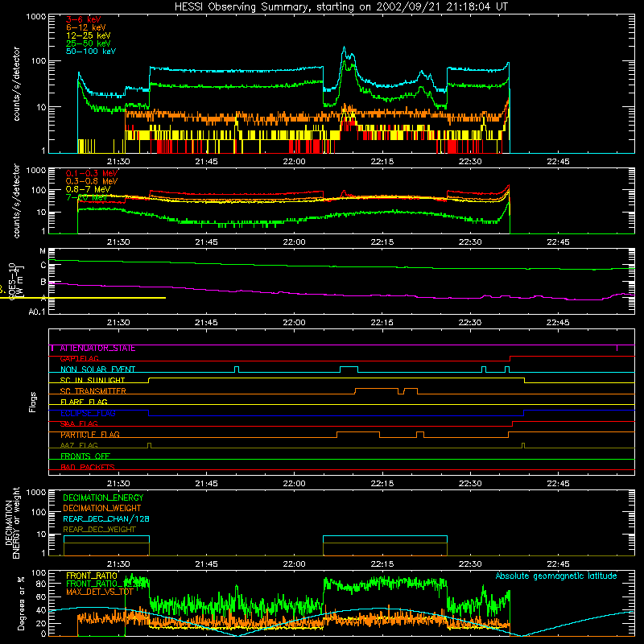
Task: Click the REAR_DEC_CHAN/128 legend label
Action: (x=106, y=519)
